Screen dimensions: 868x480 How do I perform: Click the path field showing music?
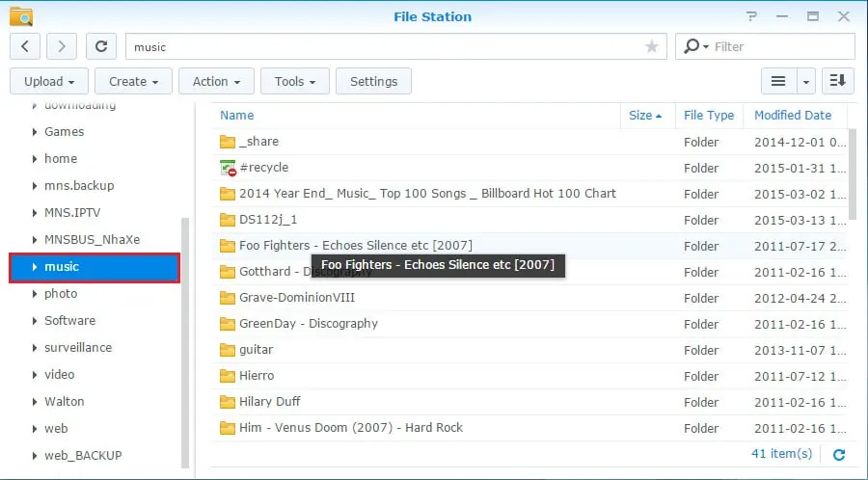click(385, 47)
